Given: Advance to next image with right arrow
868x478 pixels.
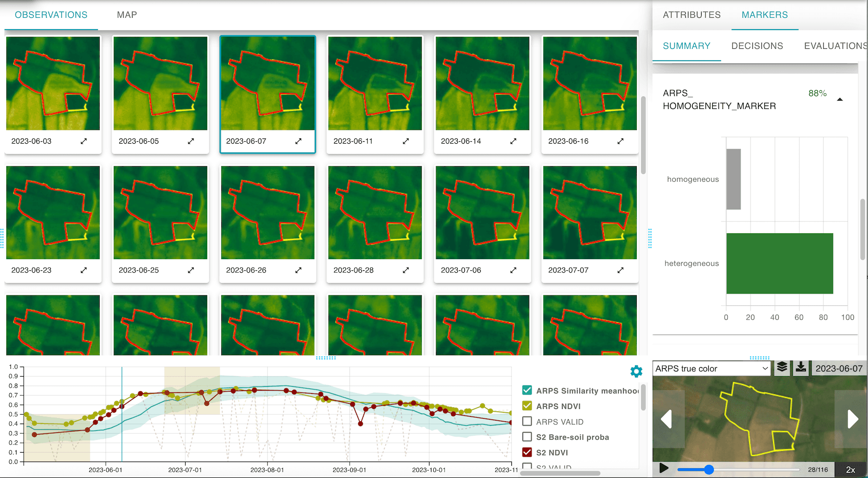Looking at the screenshot, I should (x=852, y=419).
